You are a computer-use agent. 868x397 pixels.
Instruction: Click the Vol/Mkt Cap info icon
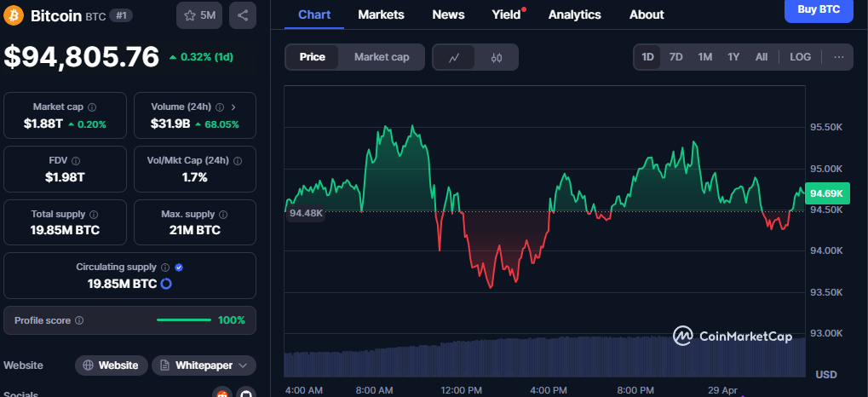238,160
